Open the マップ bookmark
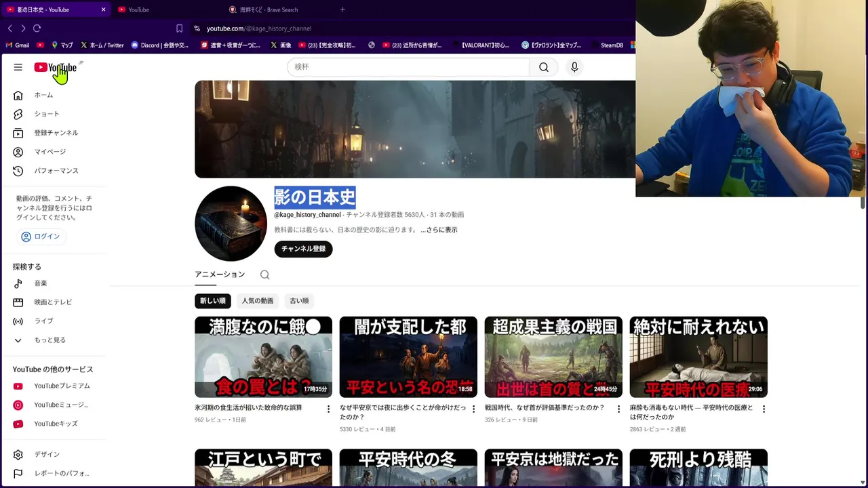868x488 pixels. (62, 45)
